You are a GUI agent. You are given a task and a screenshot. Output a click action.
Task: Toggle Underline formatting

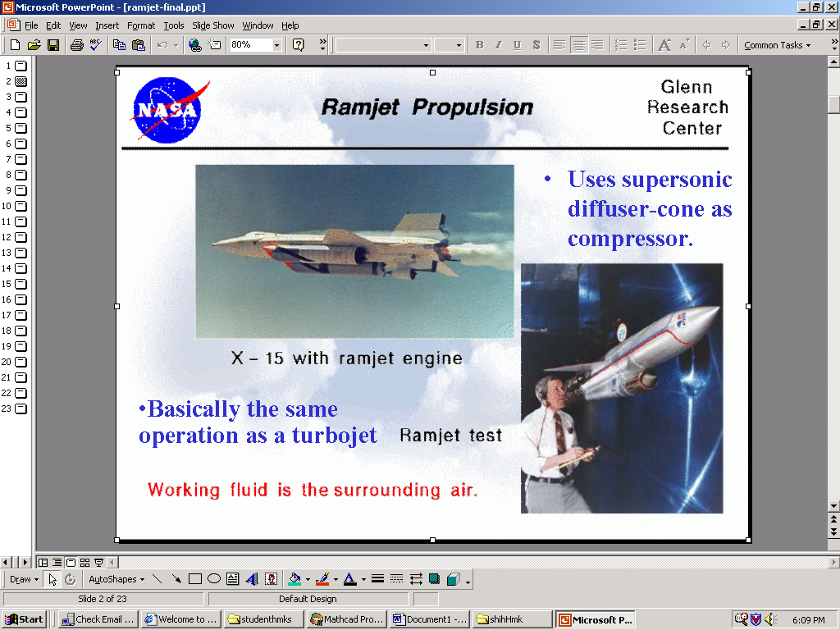517,45
